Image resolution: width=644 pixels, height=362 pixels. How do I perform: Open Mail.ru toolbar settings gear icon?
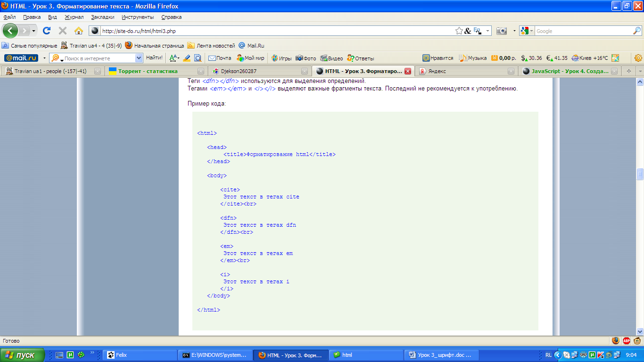[638, 58]
